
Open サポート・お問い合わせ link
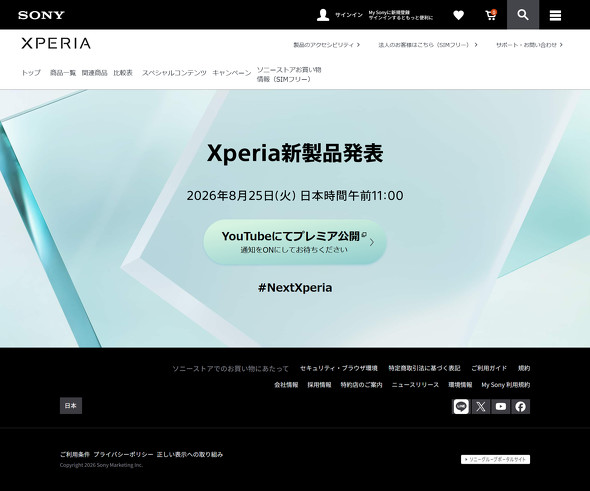529,45
